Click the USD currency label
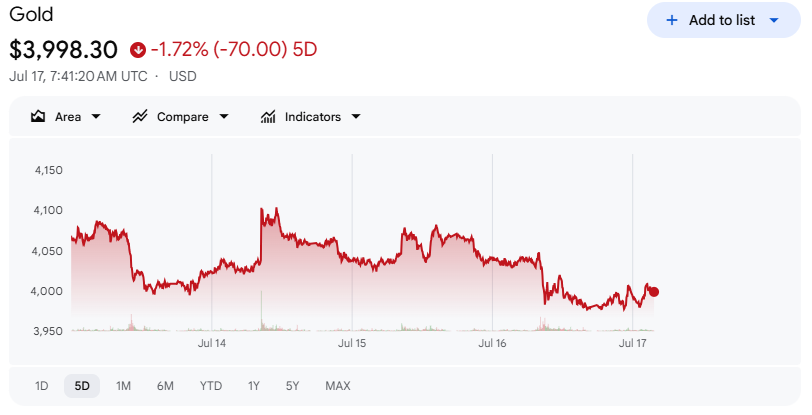Viewport: 812px width, 415px height. (x=183, y=76)
